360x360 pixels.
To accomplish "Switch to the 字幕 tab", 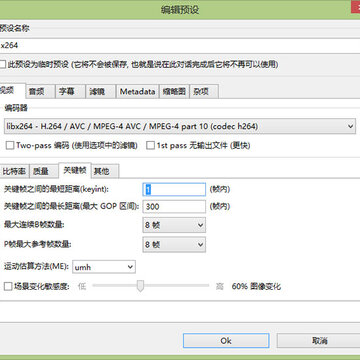I will (x=70, y=91).
